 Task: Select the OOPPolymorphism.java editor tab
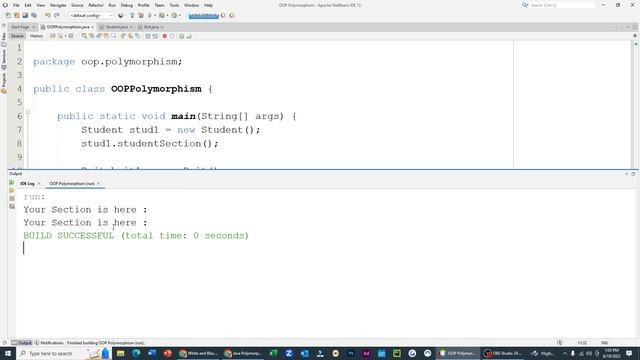point(68,27)
